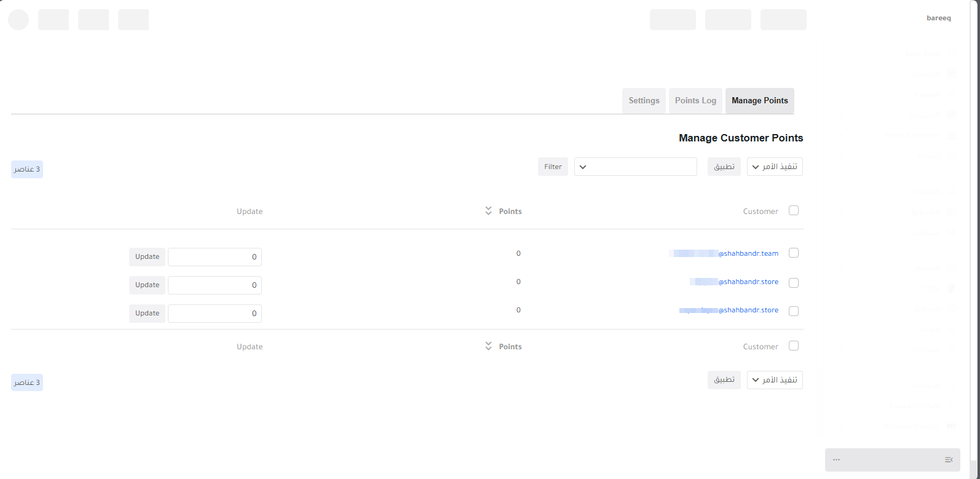This screenshot has height=479, width=980.
Task: Check the last customer row's checkbox
Action: (793, 311)
